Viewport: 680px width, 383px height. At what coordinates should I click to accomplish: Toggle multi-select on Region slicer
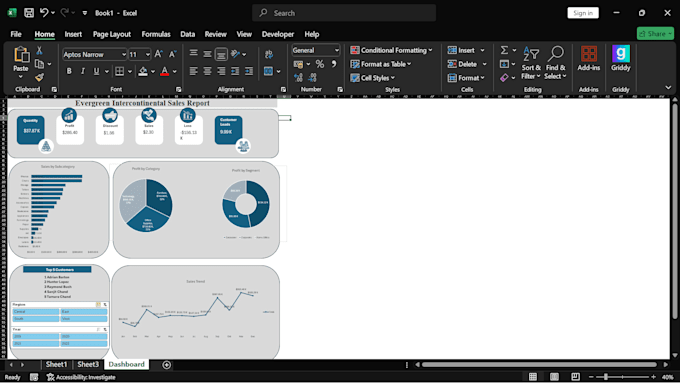[98, 304]
